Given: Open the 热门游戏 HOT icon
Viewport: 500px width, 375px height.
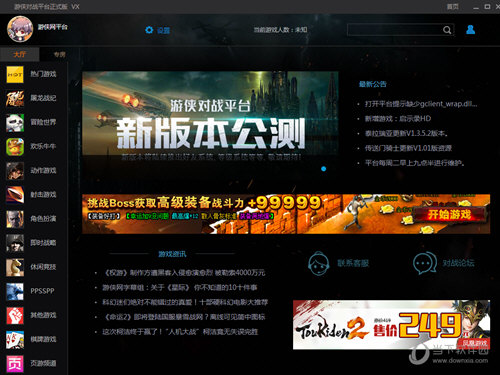Looking at the screenshot, I should tap(15, 74).
